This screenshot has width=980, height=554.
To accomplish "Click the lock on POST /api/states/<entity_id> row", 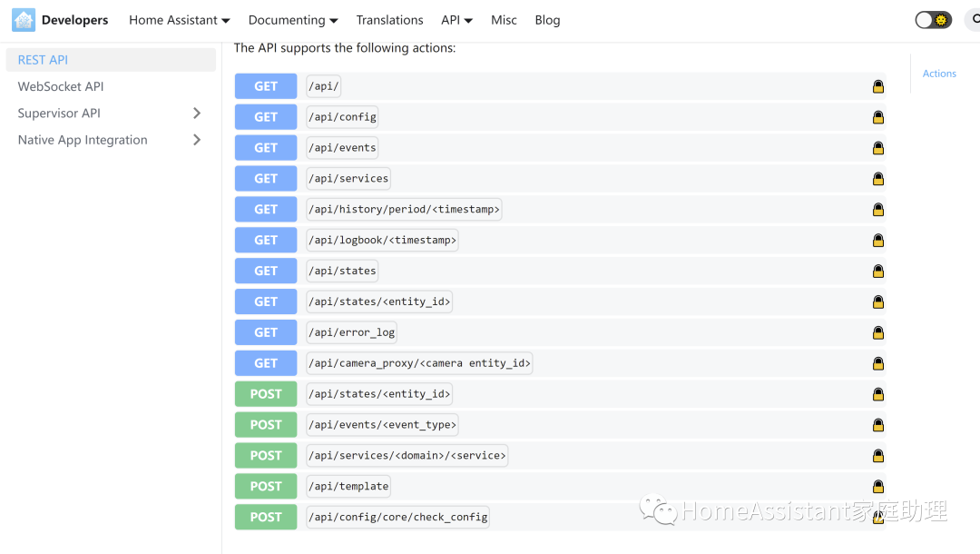I will pyautogui.click(x=878, y=394).
